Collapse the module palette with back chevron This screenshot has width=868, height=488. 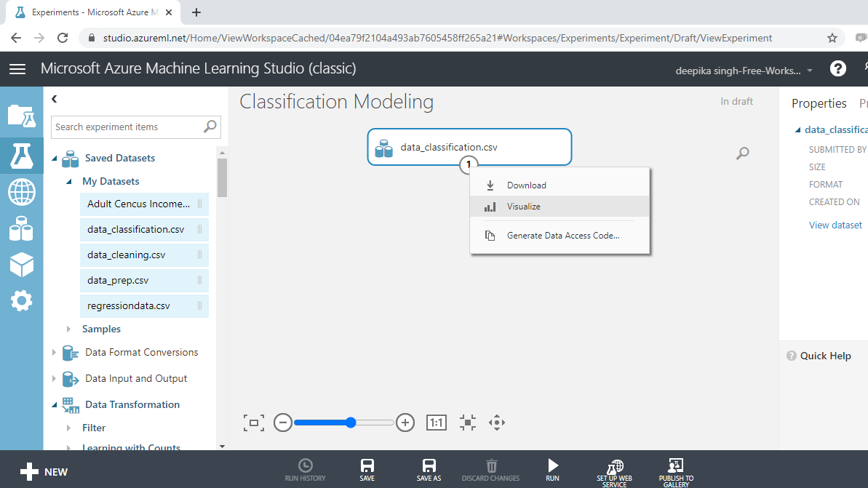point(55,99)
